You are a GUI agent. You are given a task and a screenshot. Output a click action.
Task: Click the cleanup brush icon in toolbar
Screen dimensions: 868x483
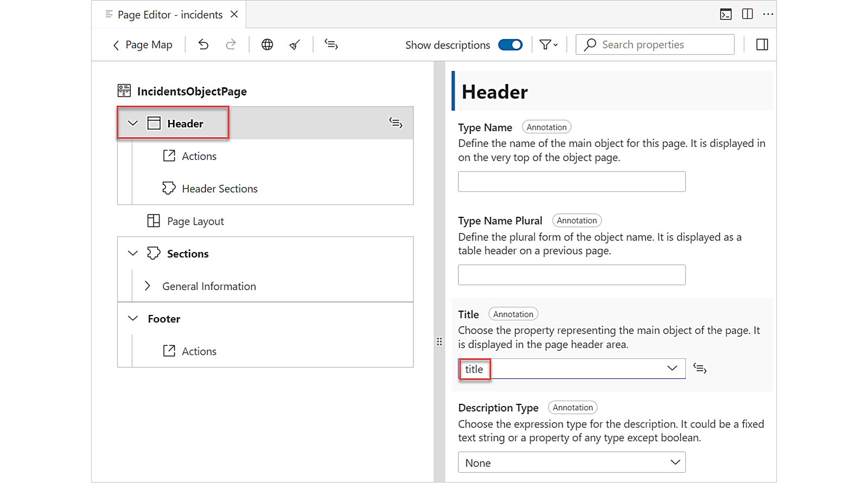tap(295, 44)
